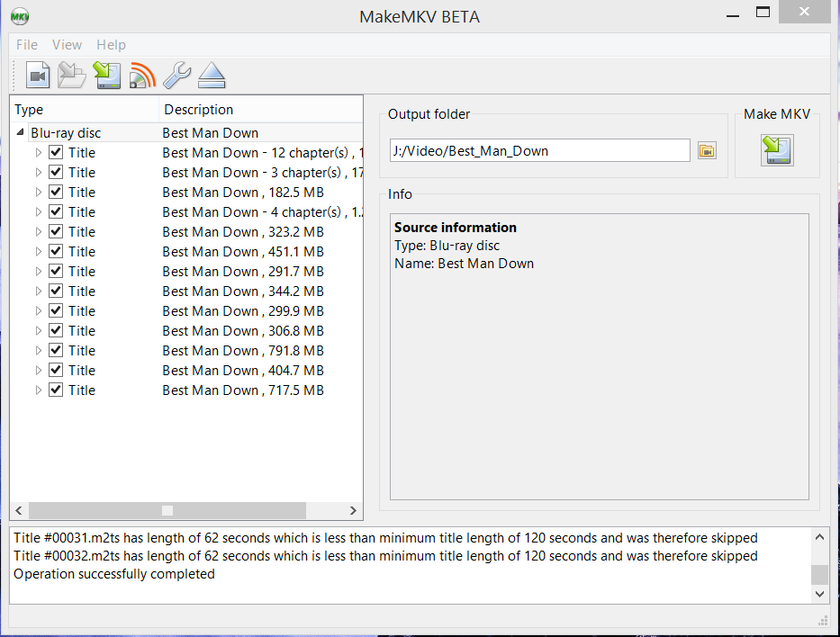Click the log vertical scrollbar thumb
Screen dimensions: 840x637
pyautogui.click(x=819, y=575)
